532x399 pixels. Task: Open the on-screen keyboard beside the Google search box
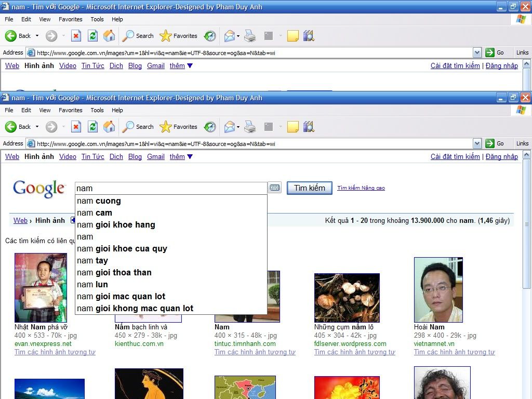(x=275, y=188)
